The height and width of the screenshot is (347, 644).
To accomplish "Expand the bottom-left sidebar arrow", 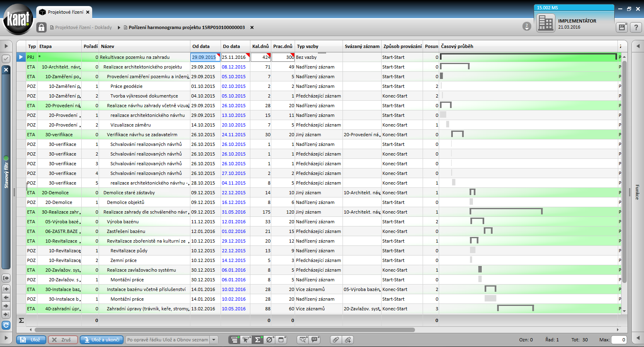I will pos(6,338).
